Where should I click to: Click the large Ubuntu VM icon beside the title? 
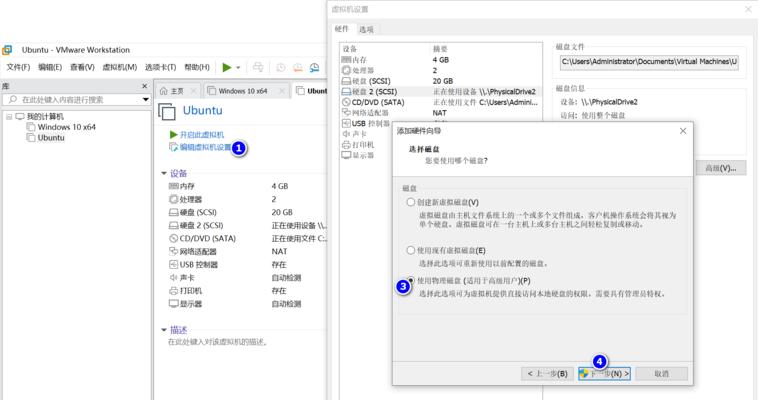tap(167, 112)
